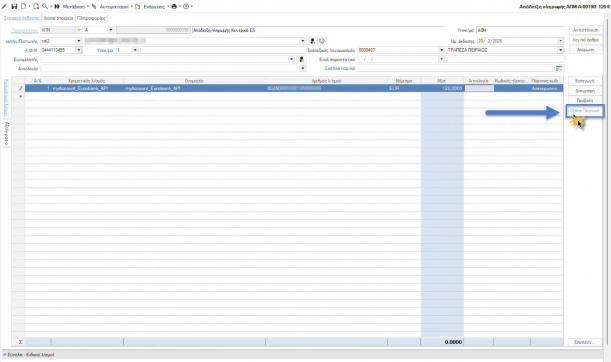Viewport: 611px width, 362px height.
Task: Select the EUR cell in row 1
Action: pyautogui.click(x=404, y=88)
